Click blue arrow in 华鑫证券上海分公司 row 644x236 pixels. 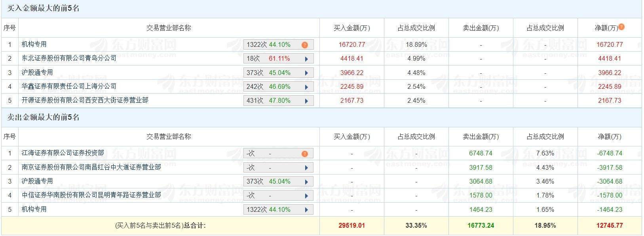pyautogui.click(x=306, y=87)
